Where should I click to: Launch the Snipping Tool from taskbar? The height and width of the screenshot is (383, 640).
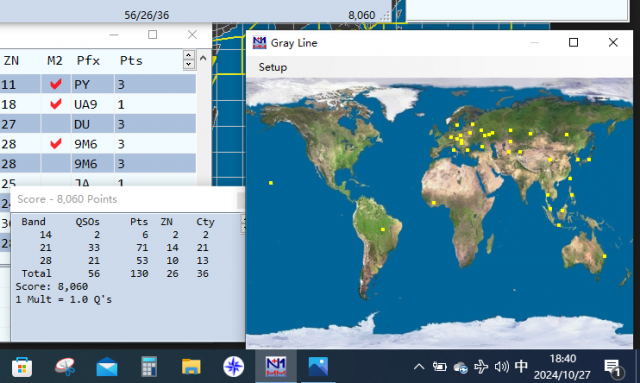pos(65,366)
